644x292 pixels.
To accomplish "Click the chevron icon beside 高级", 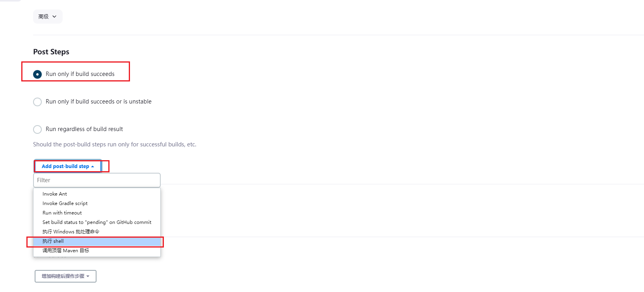I will coord(54,17).
